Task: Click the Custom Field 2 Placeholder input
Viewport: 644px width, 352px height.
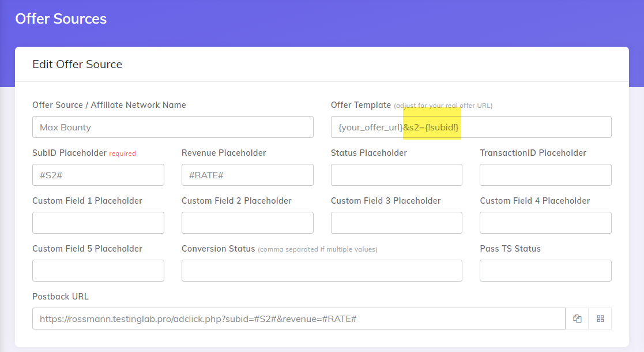Action: (247, 222)
